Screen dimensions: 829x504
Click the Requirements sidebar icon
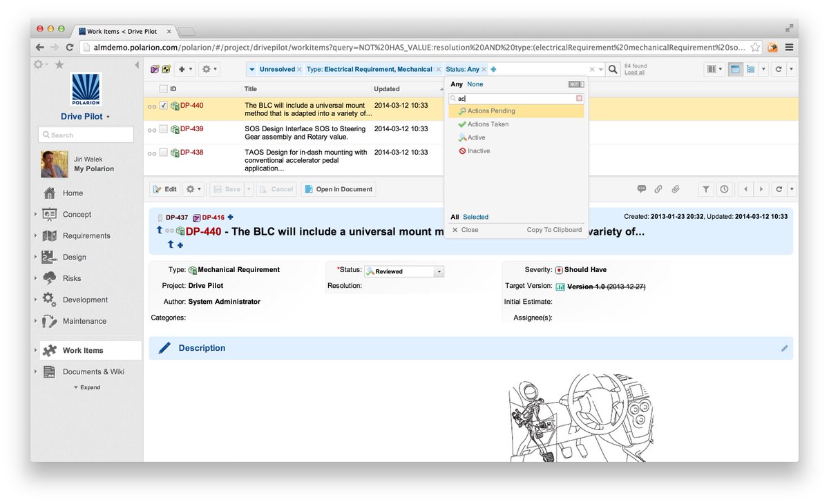[49, 236]
